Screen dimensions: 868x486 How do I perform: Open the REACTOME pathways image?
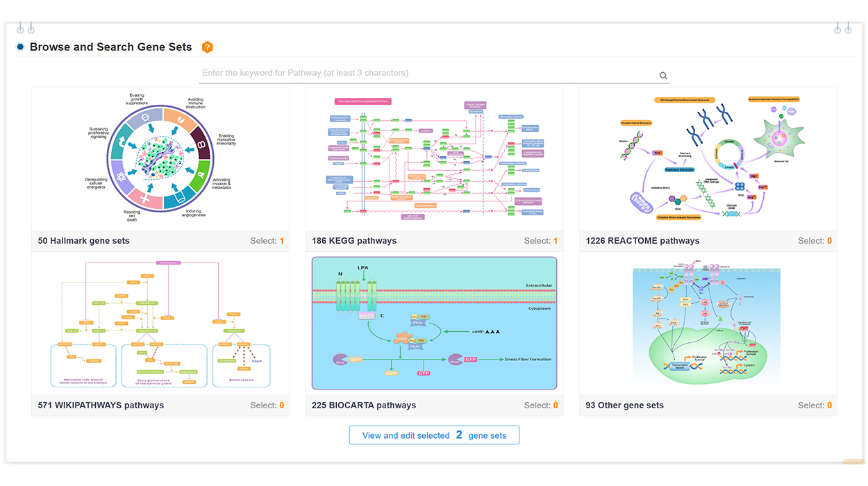point(708,159)
